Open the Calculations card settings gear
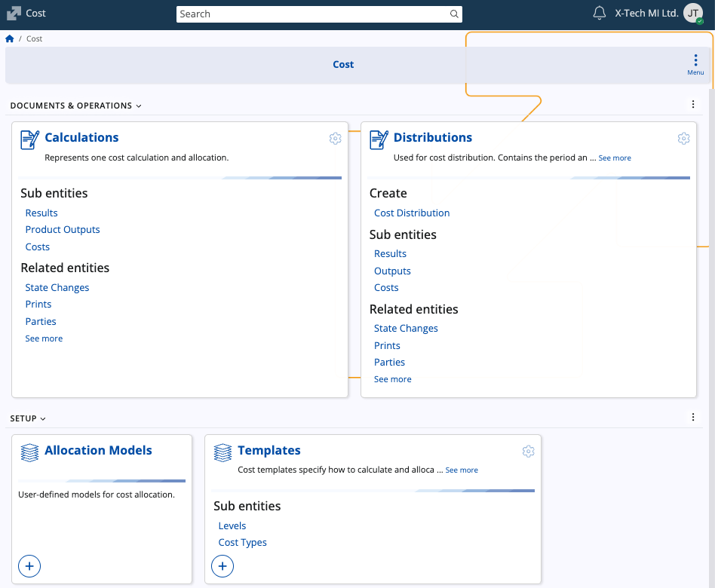Viewport: 715px width, 588px height. click(336, 139)
